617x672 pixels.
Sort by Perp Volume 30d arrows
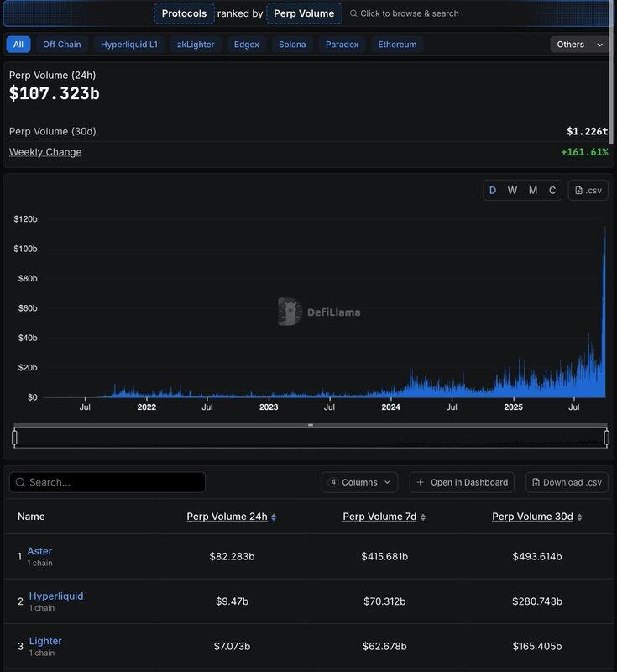(x=580, y=517)
